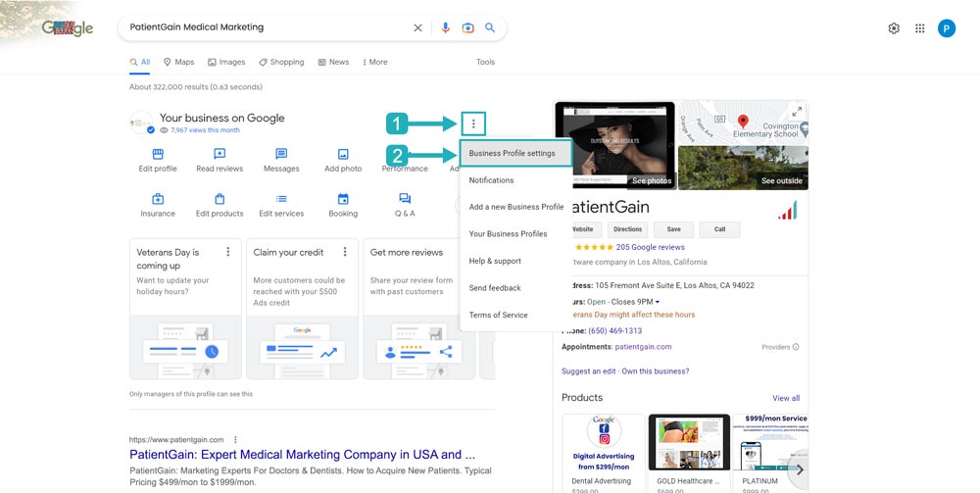
Task: Show next products with arrow
Action: pyautogui.click(x=799, y=469)
